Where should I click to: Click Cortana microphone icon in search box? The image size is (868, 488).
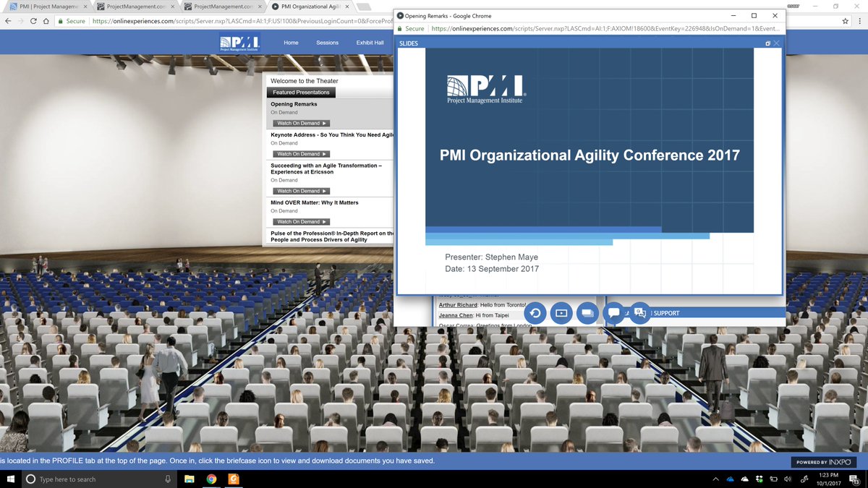click(168, 479)
